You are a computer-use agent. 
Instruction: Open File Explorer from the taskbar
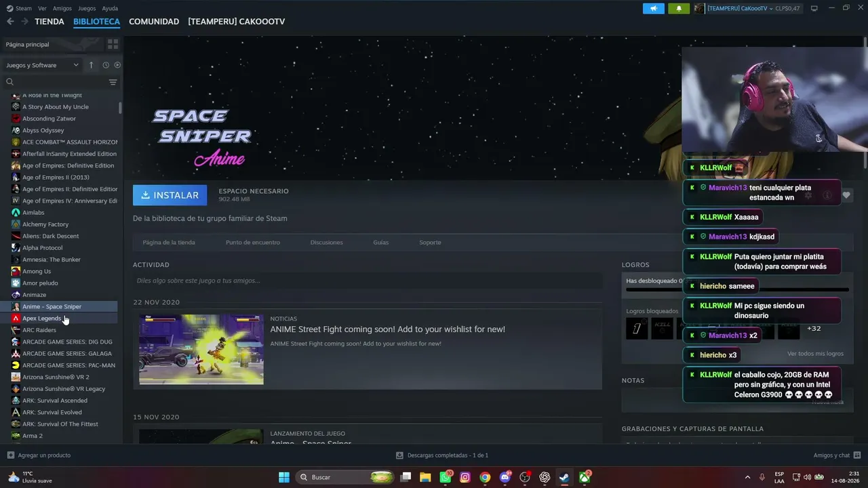point(425,477)
